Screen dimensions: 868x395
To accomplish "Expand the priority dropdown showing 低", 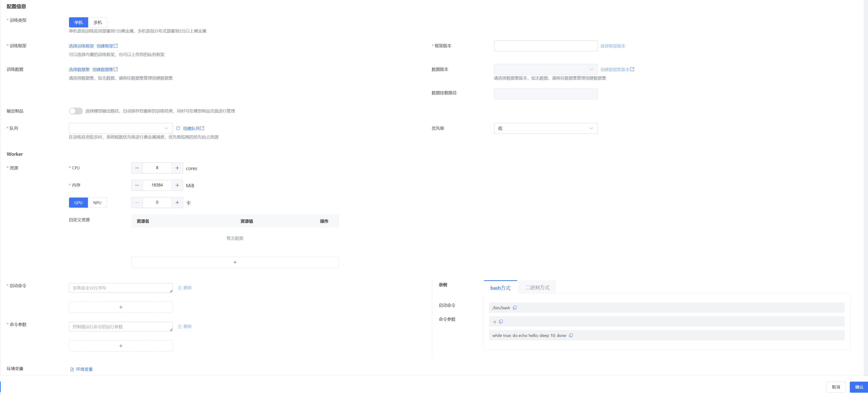I will pos(546,128).
